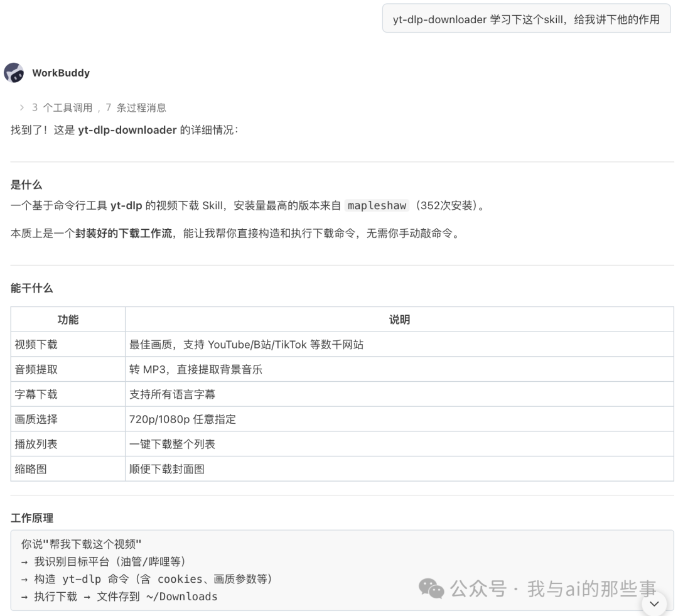
Task: Click the 720p/1080p 任意指定 cell
Action: point(399,419)
